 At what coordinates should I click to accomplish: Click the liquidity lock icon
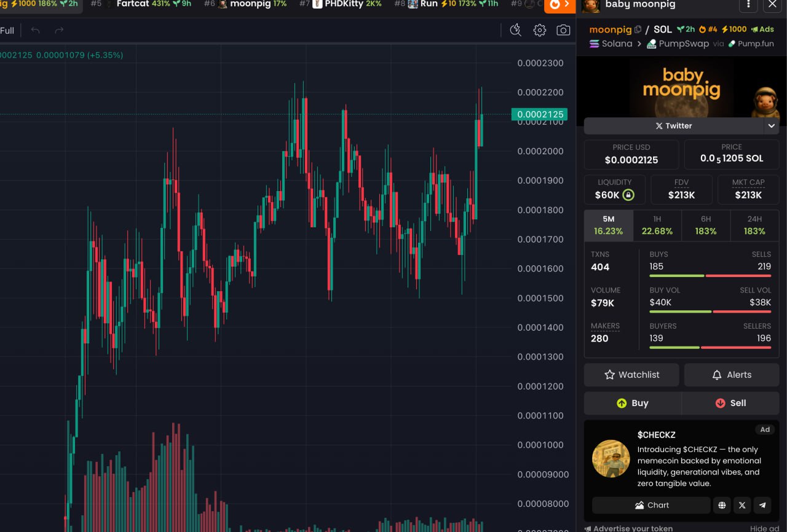tap(628, 195)
